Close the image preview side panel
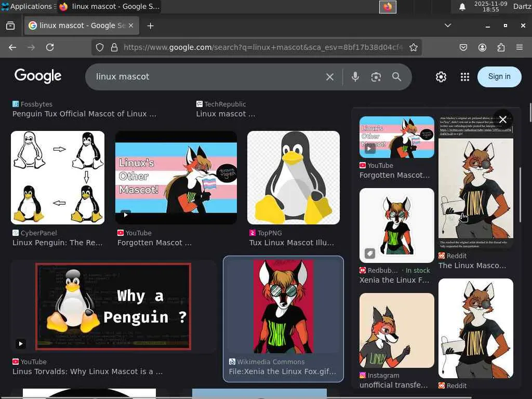This screenshot has height=399, width=532. tap(503, 119)
